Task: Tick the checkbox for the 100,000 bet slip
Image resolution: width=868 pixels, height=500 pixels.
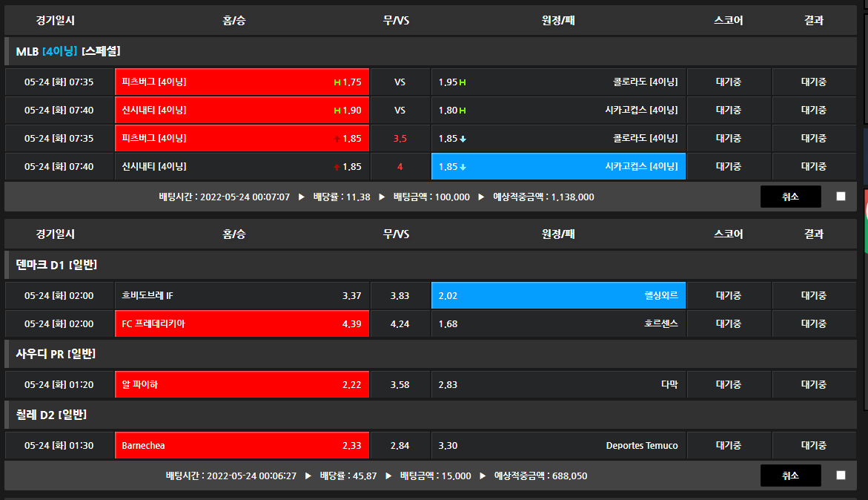Action: pos(841,197)
